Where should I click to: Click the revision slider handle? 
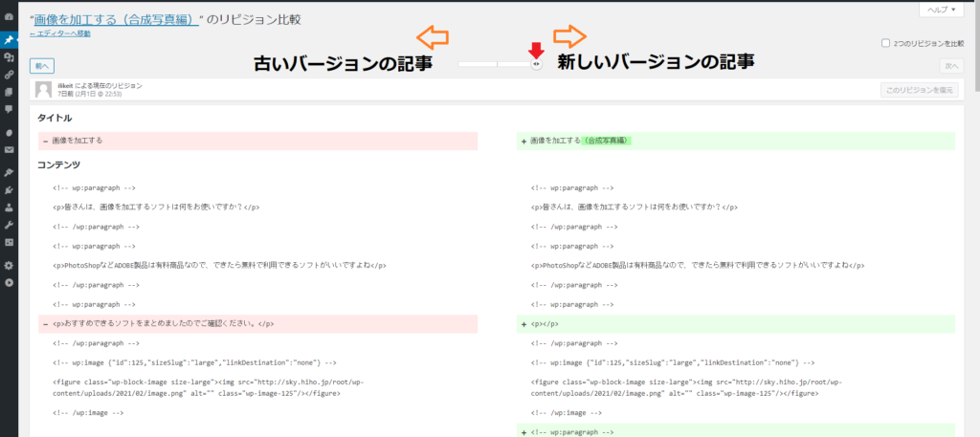537,64
